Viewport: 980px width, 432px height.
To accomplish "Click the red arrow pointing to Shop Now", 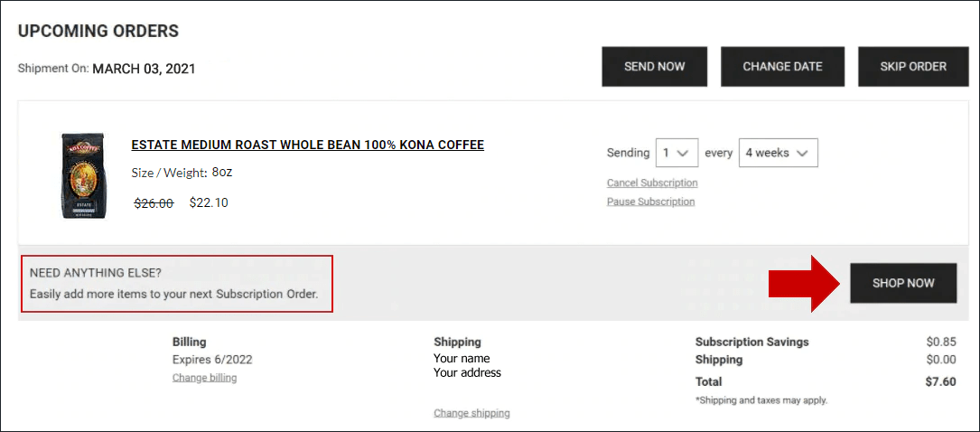I will (803, 283).
